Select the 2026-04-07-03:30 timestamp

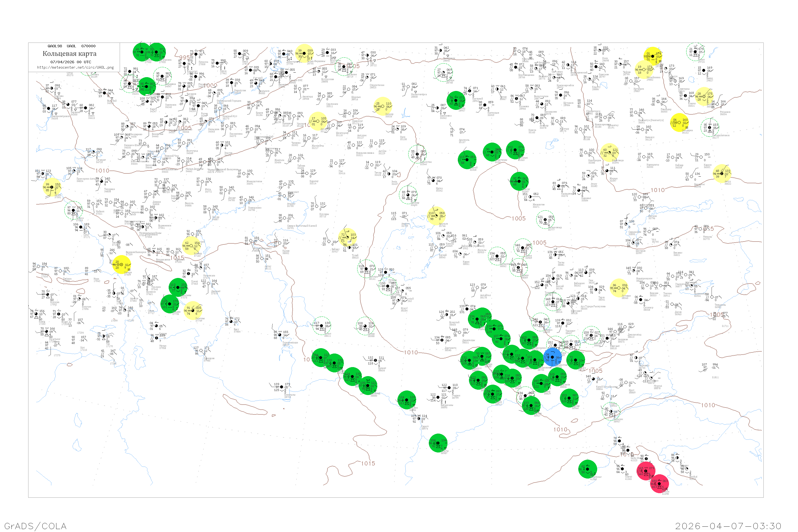tap(728, 526)
